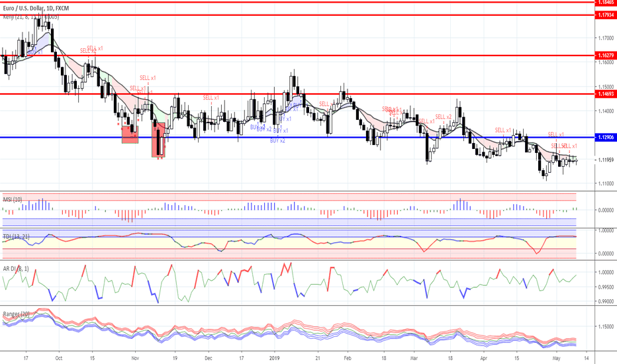The image size is (617, 364).
Task: Click the 0.99500 value on AR DI scale
Action: (606, 287)
